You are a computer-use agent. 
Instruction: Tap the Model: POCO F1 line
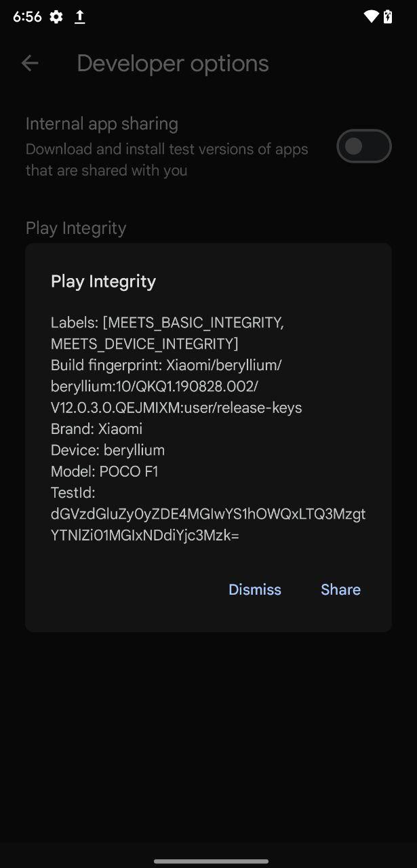(104, 471)
